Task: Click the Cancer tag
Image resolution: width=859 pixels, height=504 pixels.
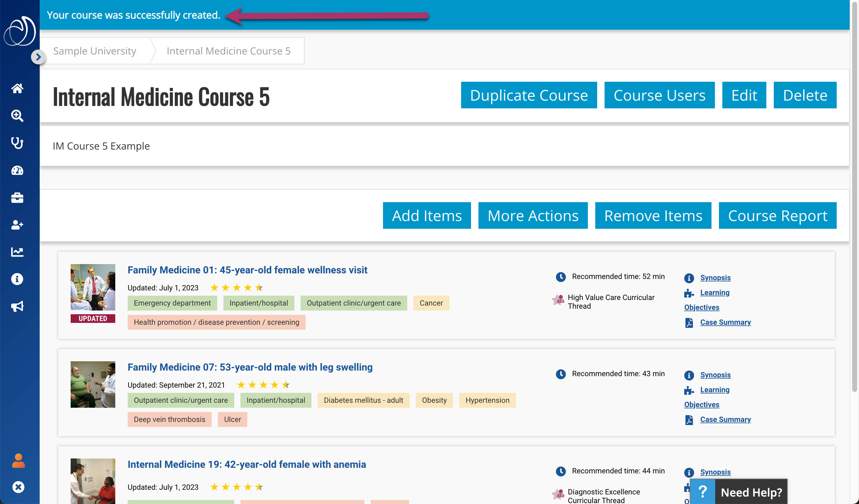Action: (x=431, y=303)
